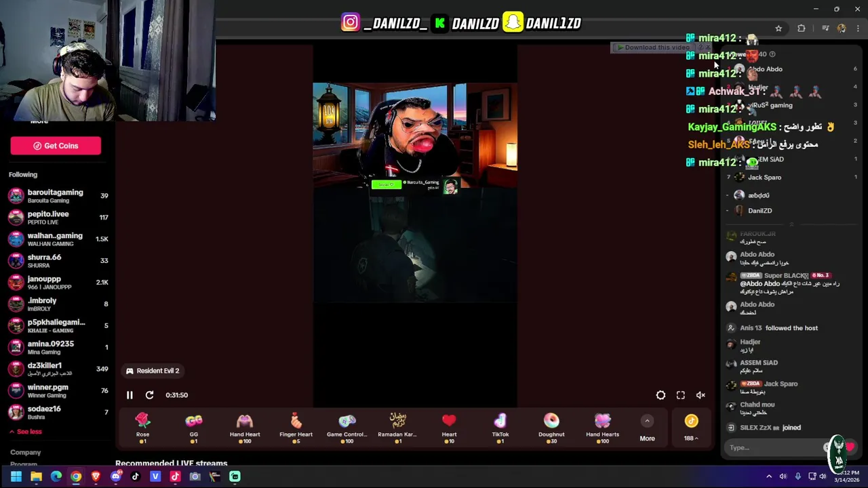Image resolution: width=868 pixels, height=488 pixels.
Task: Open the browser extensions puzzle icon
Action: 802,28
